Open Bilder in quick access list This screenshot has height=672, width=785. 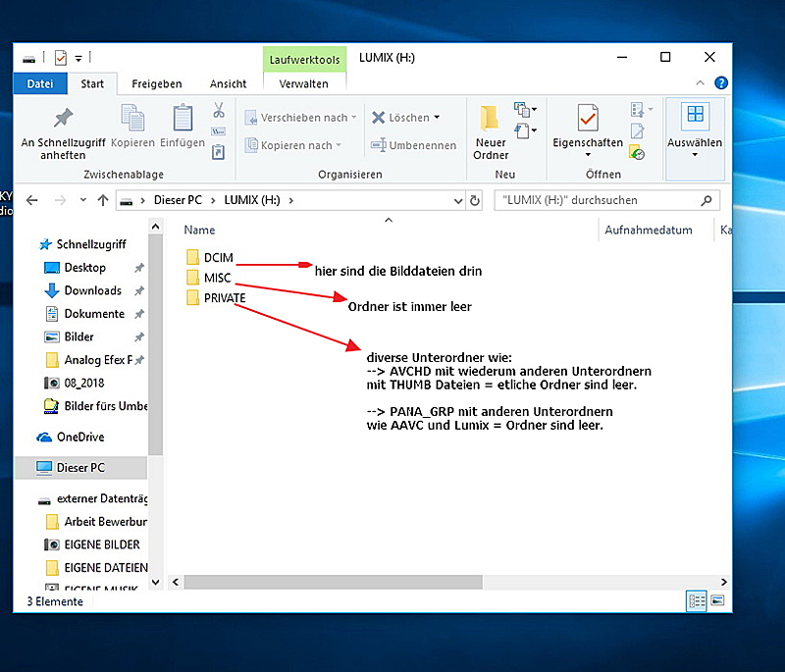click(78, 336)
